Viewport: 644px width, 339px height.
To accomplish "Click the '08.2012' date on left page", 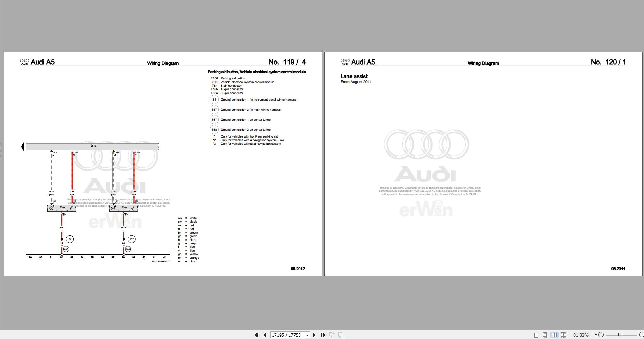I will pos(298,269).
